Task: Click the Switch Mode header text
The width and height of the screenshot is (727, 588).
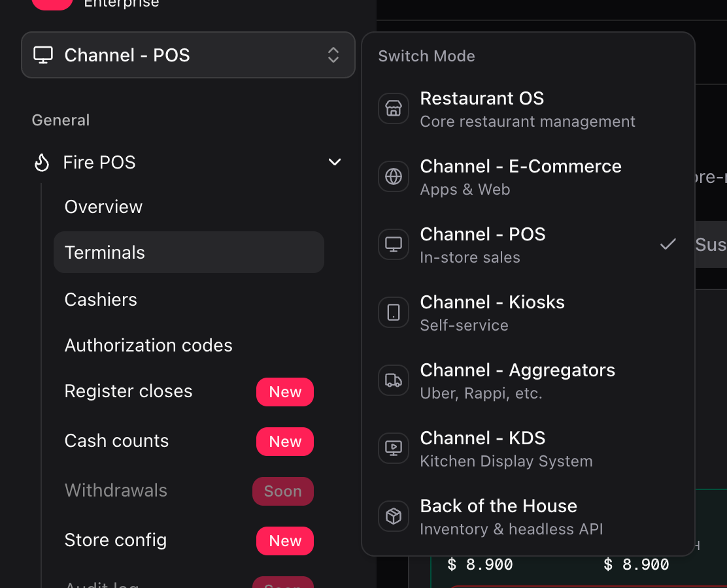Action: pyautogui.click(x=426, y=56)
